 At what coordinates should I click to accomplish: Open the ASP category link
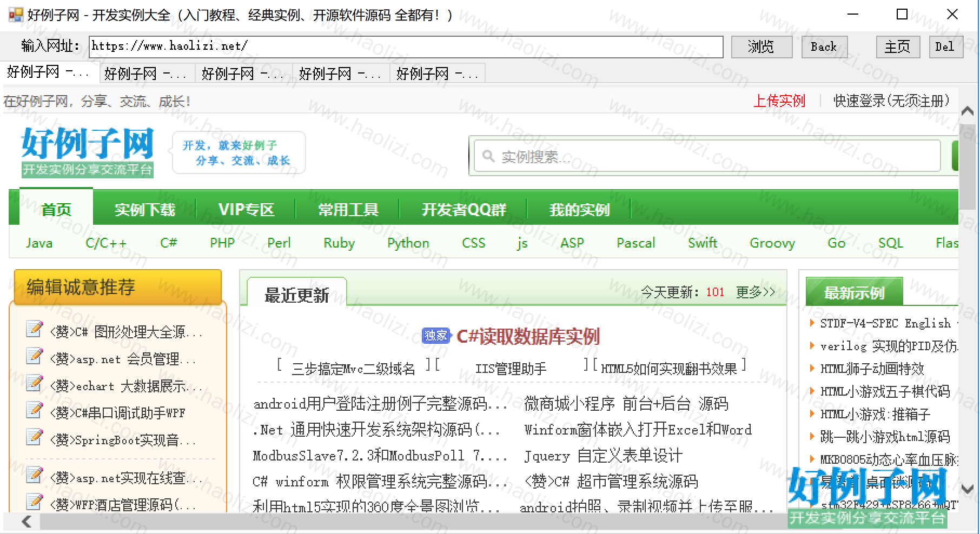(x=572, y=243)
